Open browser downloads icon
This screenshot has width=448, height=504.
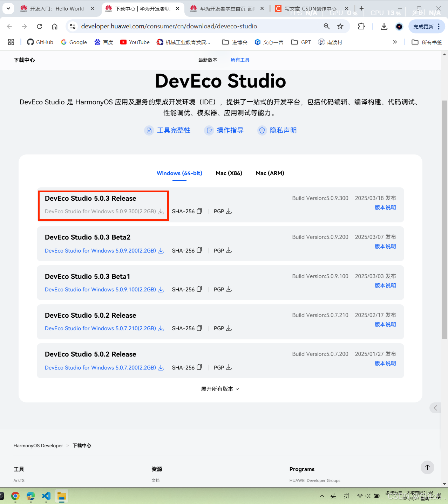click(x=384, y=26)
